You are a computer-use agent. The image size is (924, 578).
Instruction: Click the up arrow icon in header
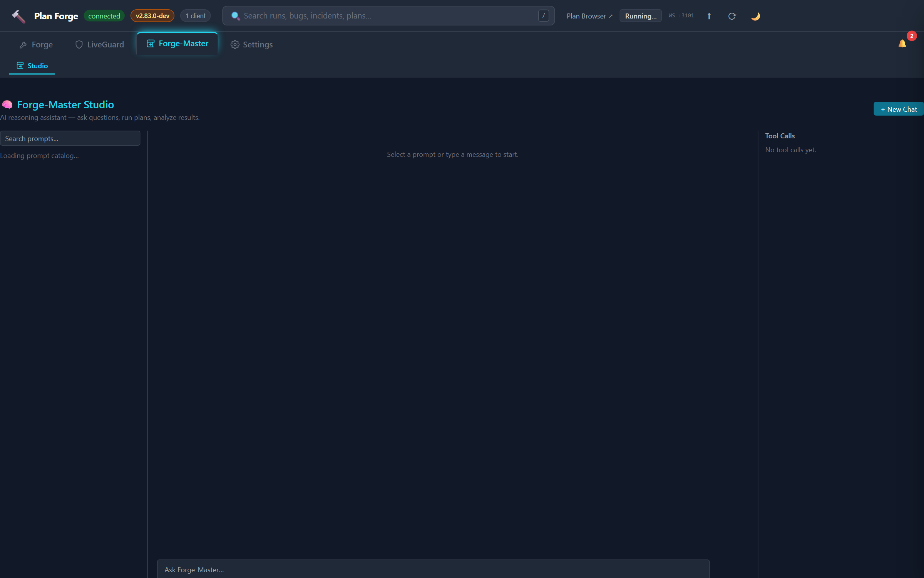click(x=709, y=16)
